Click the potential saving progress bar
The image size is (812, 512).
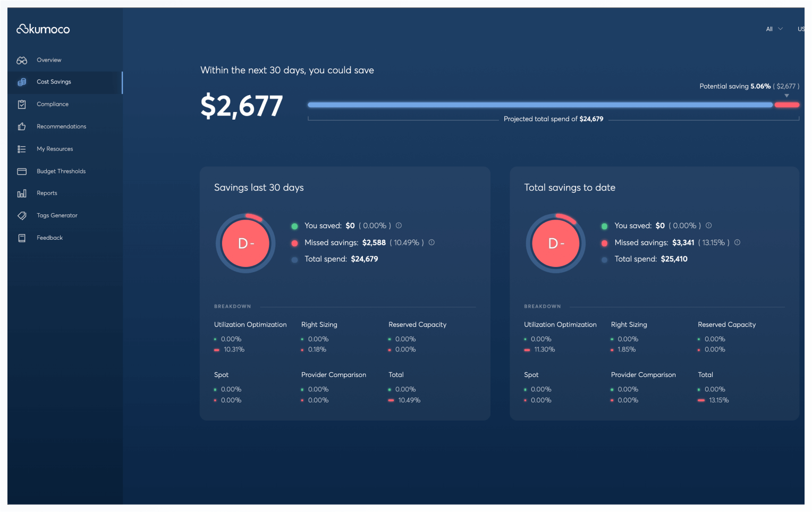coord(539,105)
